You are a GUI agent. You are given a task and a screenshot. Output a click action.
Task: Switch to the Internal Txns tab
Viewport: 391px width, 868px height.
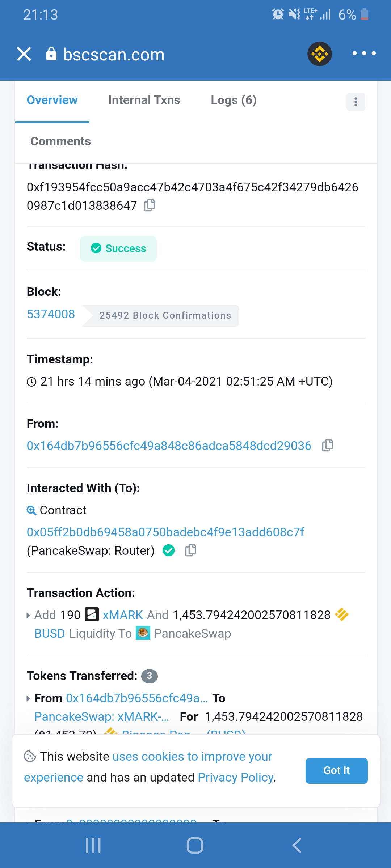144,100
